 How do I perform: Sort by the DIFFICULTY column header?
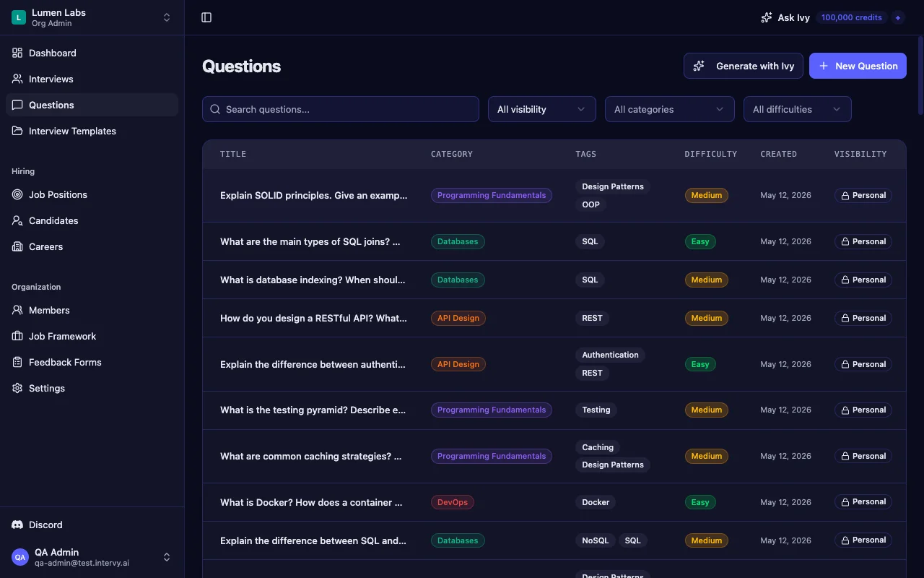click(x=711, y=154)
